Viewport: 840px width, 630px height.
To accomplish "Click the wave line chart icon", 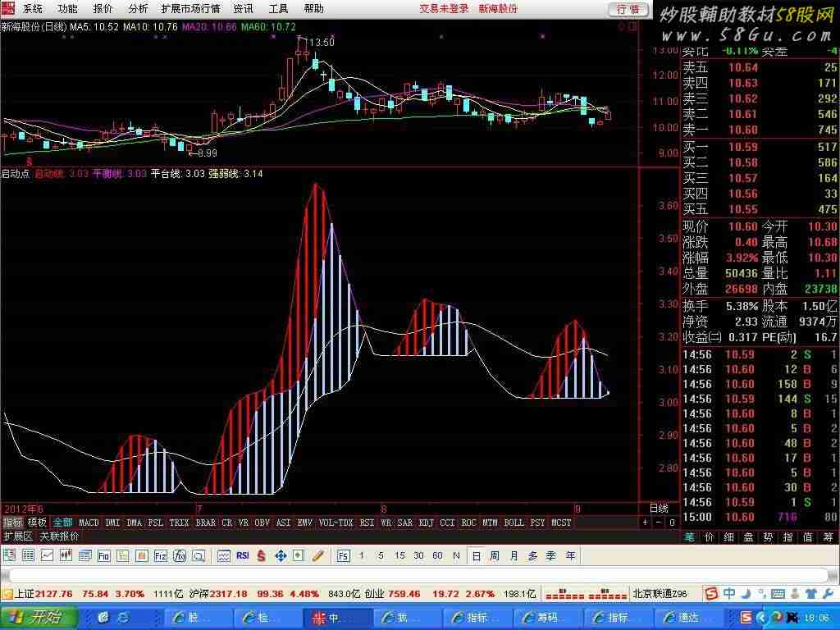I will pos(223,555).
